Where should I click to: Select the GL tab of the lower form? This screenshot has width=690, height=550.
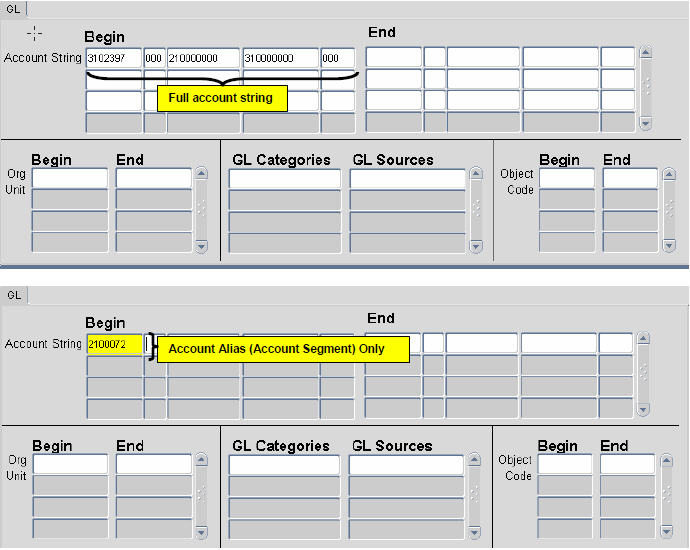coord(14,295)
